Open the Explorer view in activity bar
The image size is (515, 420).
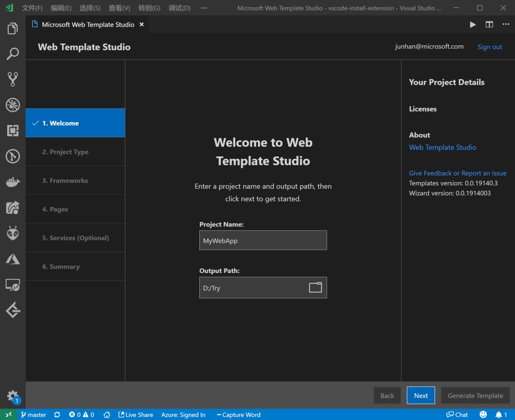coord(12,28)
